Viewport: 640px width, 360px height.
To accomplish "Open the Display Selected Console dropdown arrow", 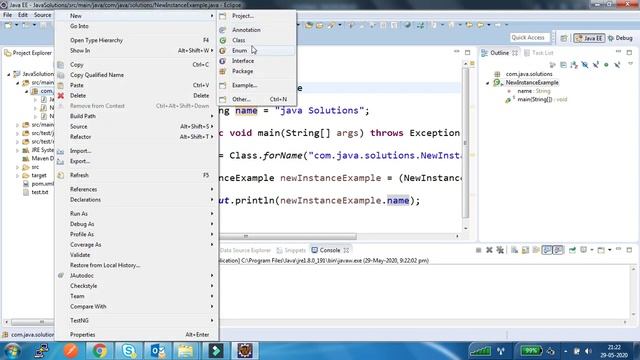I will [x=591, y=250].
